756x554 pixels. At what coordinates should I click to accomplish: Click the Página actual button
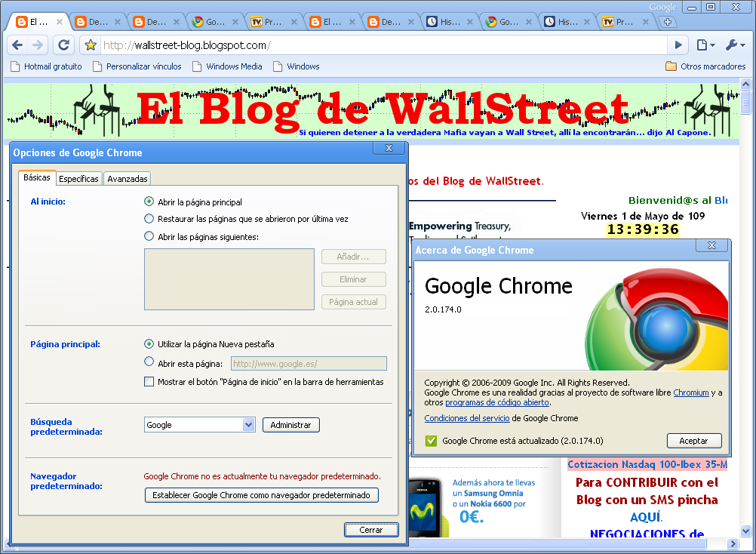tap(353, 302)
